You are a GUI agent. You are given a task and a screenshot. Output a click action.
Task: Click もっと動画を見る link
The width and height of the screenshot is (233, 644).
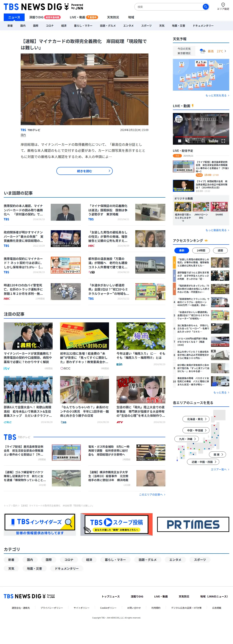pos(217,230)
